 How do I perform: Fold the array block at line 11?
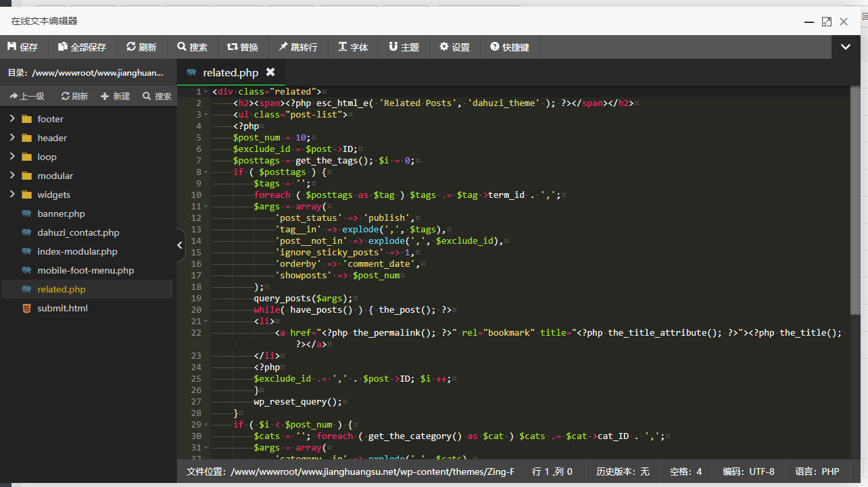click(x=206, y=207)
